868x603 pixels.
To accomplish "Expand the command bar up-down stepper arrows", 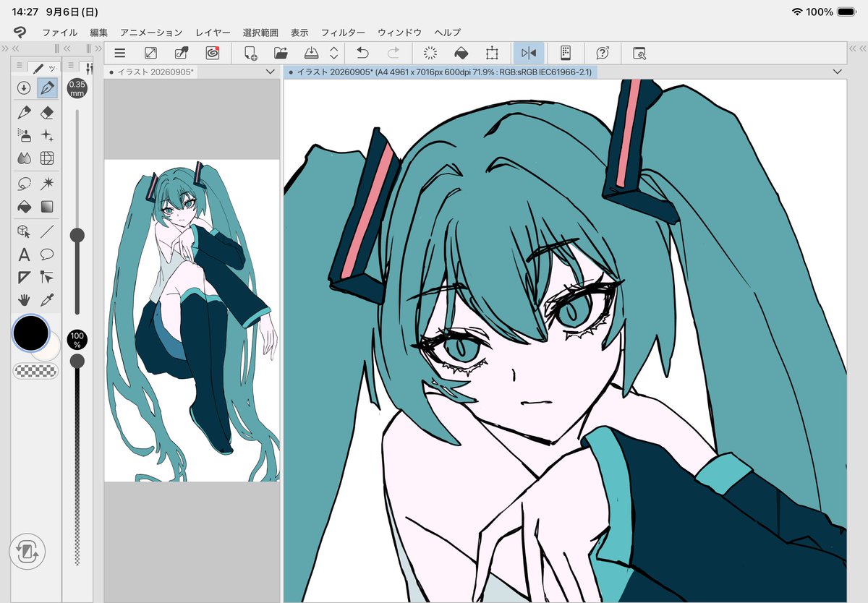I will 333,53.
